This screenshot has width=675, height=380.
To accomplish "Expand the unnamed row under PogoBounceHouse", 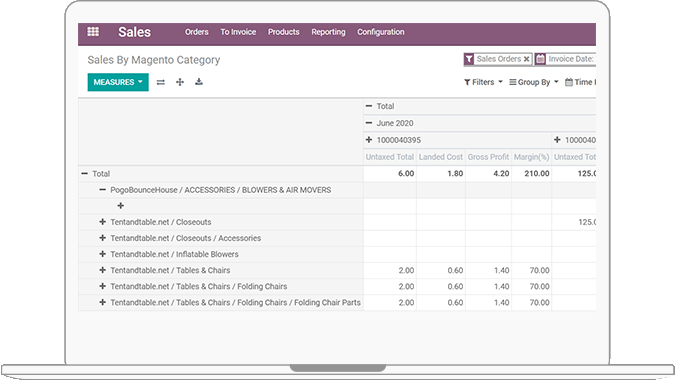I will pyautogui.click(x=121, y=206).
